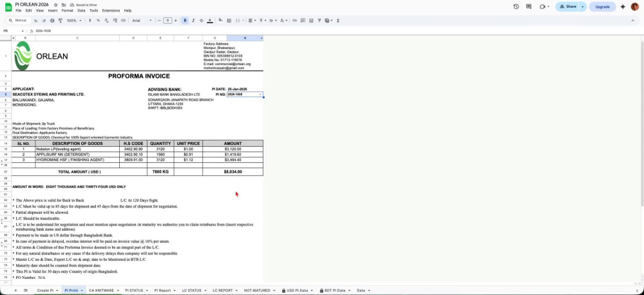Image resolution: width=644 pixels, height=295 pixels.
Task: Apply strikethrough formatting
Action: [201, 21]
